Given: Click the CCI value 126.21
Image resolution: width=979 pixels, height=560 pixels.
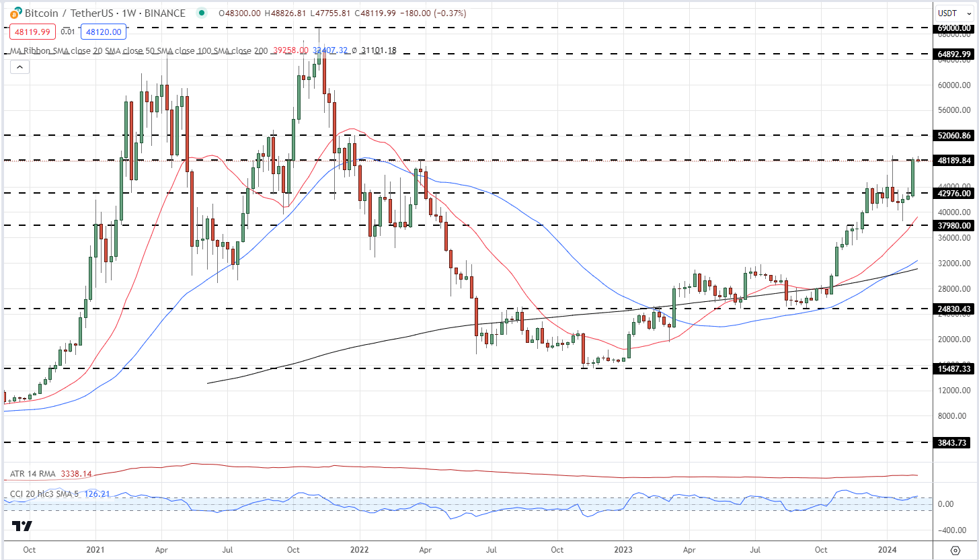Looking at the screenshot, I should [97, 495].
